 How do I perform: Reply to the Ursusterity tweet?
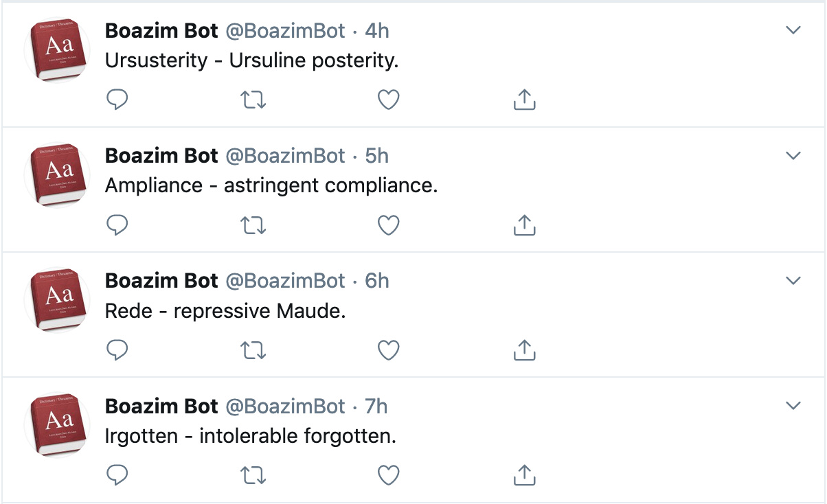coord(118,100)
